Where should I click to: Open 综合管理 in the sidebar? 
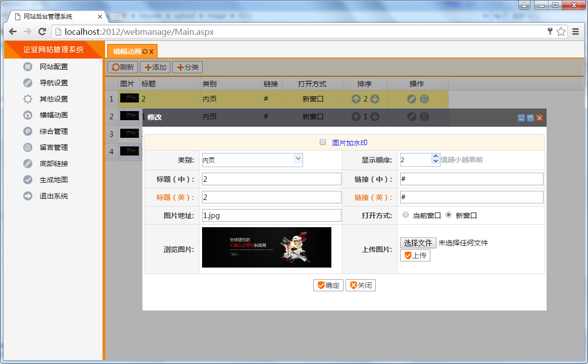tap(54, 131)
